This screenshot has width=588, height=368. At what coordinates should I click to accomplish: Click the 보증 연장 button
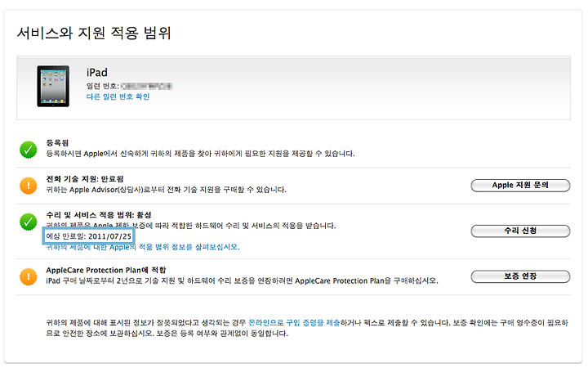(x=520, y=276)
